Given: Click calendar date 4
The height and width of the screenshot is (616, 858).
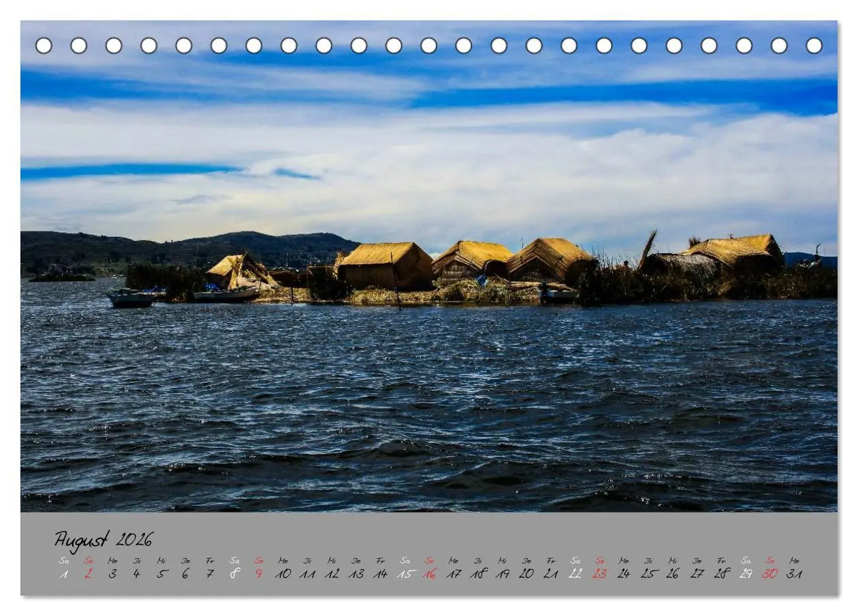Looking at the screenshot, I should pyautogui.click(x=137, y=574).
